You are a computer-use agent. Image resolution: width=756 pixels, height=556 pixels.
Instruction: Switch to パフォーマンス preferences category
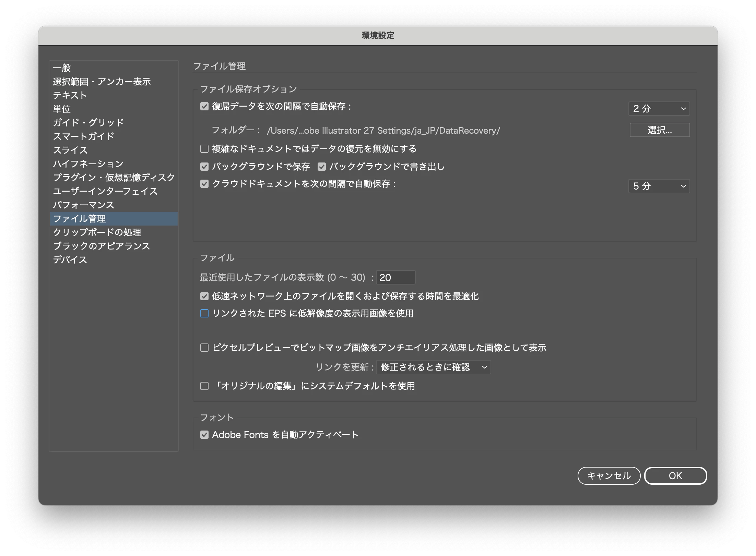click(83, 205)
